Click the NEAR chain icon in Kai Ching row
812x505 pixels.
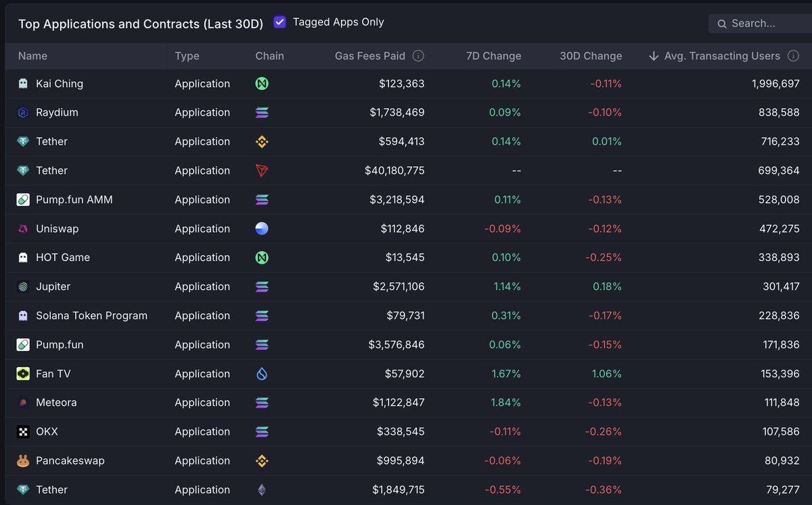pos(262,84)
